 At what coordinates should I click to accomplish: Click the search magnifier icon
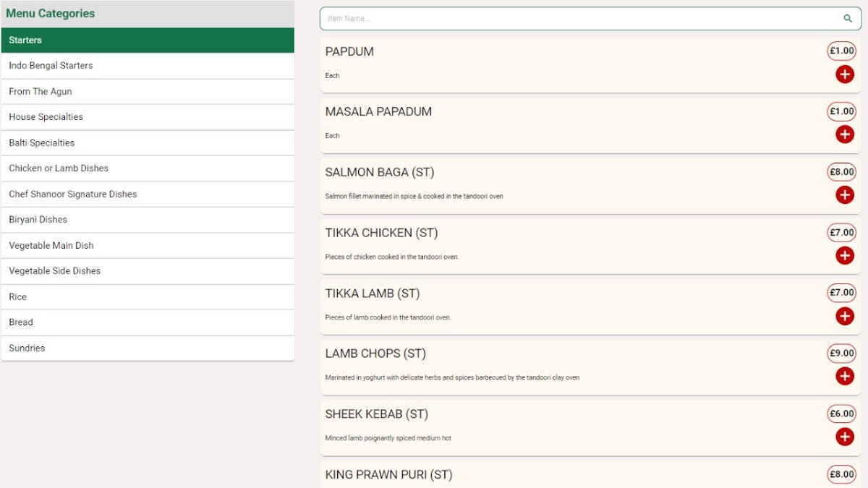(848, 19)
